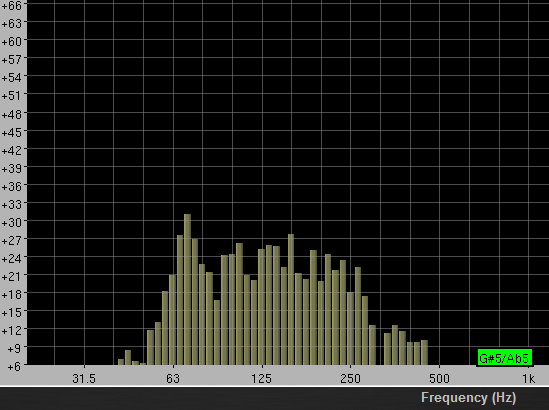The image size is (549, 410).
Task: Click the +57 level axis label
Action: click(12, 60)
